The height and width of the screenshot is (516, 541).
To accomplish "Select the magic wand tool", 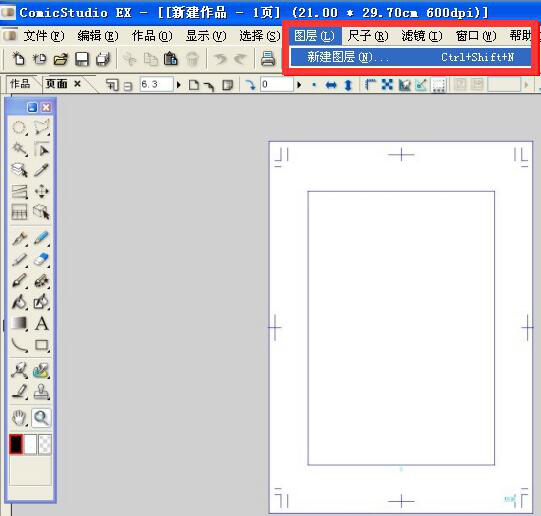I will [19, 149].
